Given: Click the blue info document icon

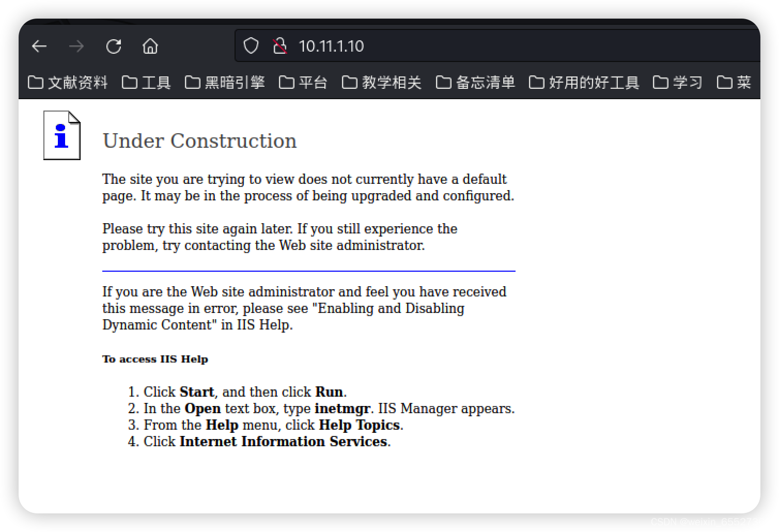Looking at the screenshot, I should pyautogui.click(x=62, y=135).
